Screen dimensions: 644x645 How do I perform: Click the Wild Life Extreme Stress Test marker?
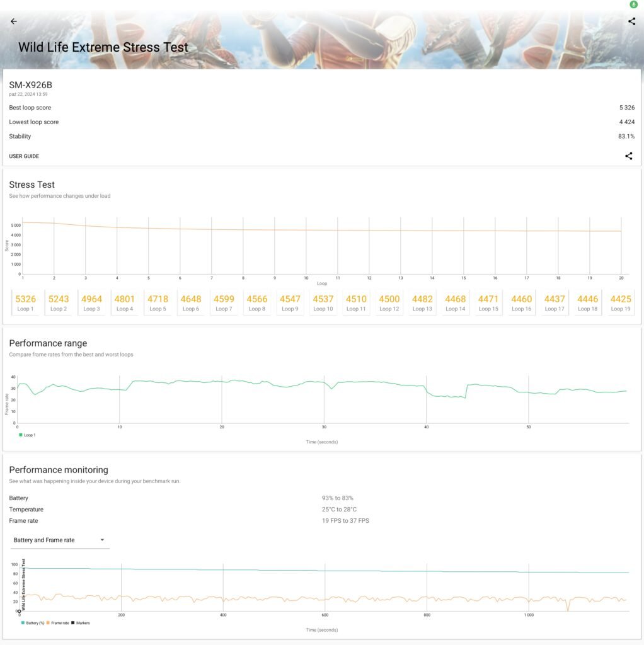(19, 611)
